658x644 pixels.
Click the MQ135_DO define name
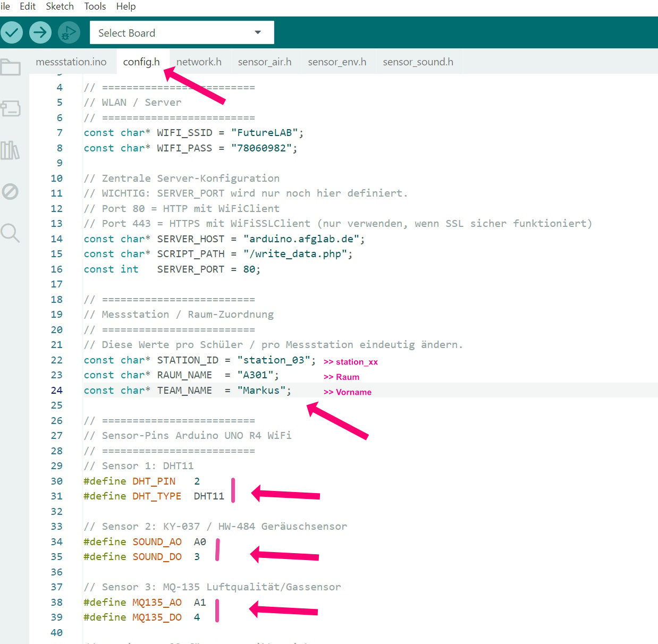[x=157, y=617]
